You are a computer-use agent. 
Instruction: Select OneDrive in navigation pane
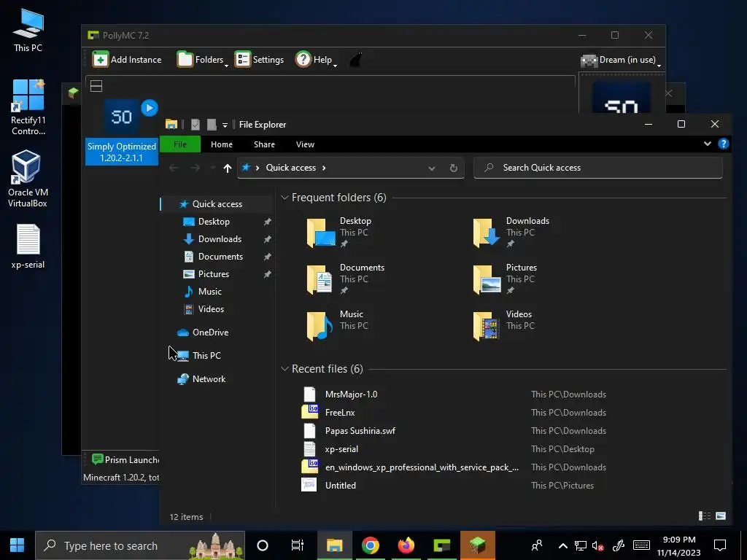[209, 332]
